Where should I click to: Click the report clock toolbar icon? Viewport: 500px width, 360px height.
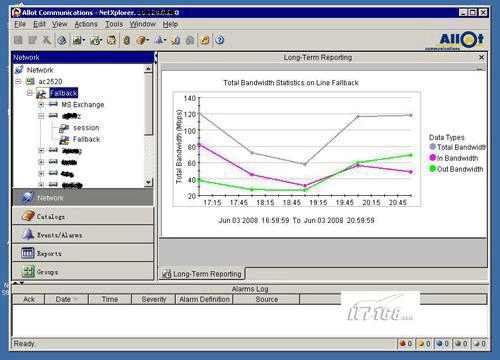point(95,40)
